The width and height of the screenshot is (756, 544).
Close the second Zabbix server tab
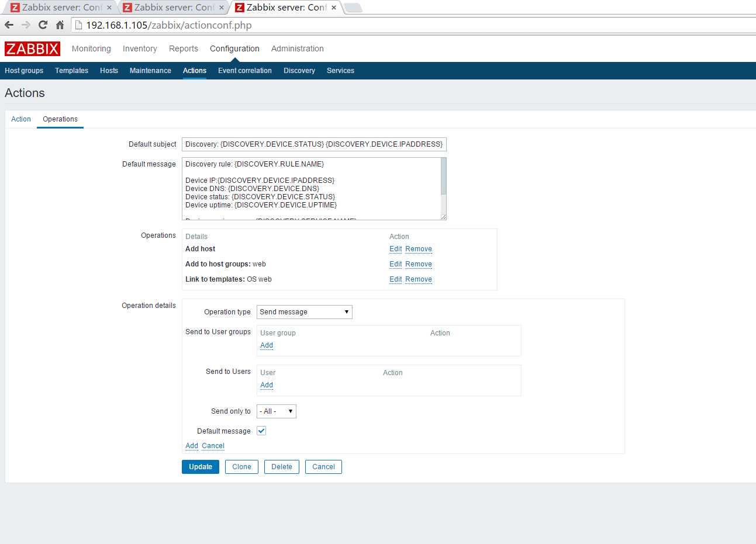(222, 8)
